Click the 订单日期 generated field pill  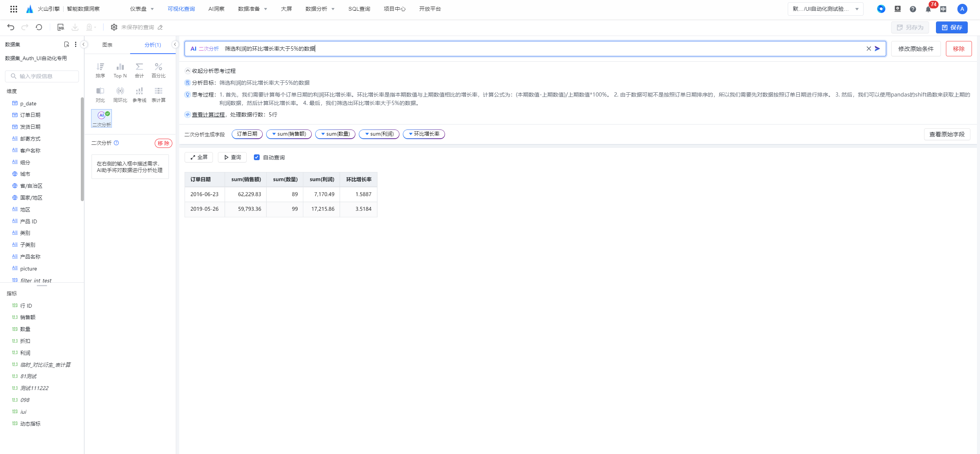click(247, 134)
